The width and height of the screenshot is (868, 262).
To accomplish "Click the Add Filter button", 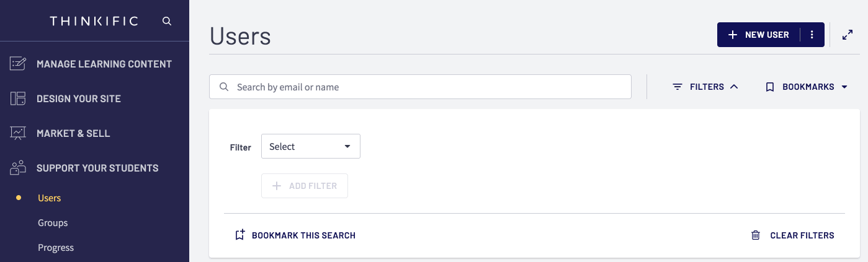I will tap(305, 186).
